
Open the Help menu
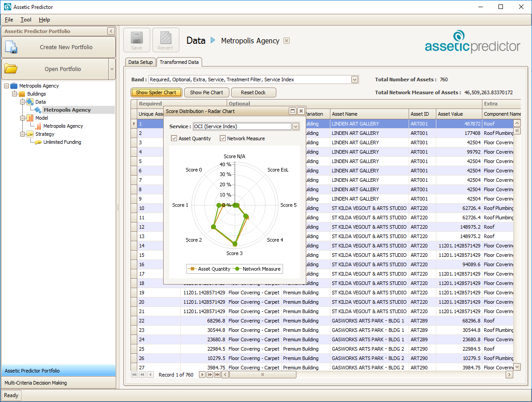(44, 20)
